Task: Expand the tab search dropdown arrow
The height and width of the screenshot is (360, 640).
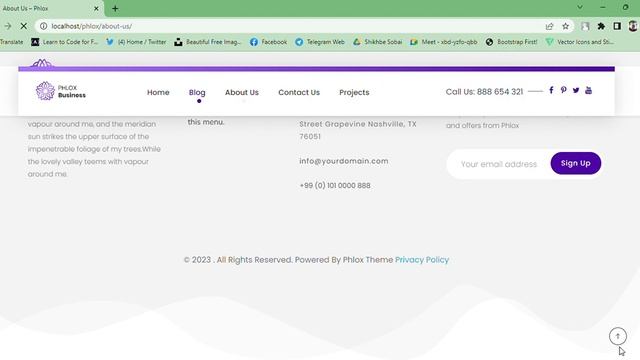Action: [x=580, y=7]
